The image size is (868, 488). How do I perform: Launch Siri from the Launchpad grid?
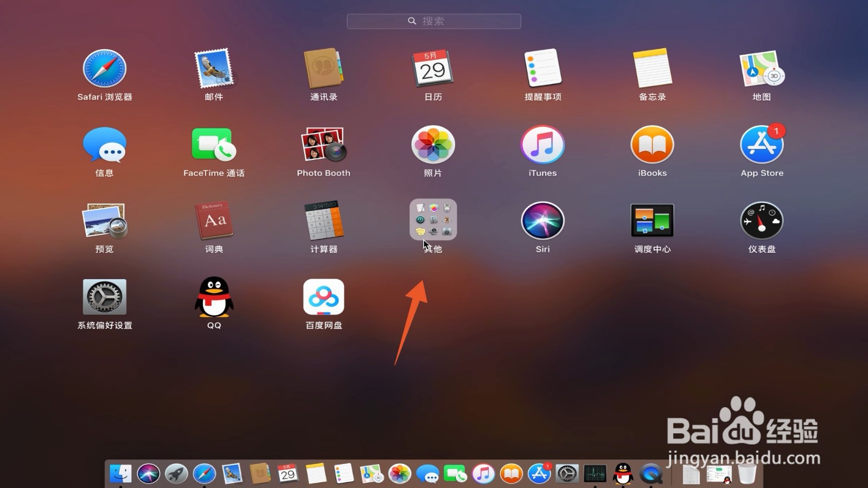point(542,221)
